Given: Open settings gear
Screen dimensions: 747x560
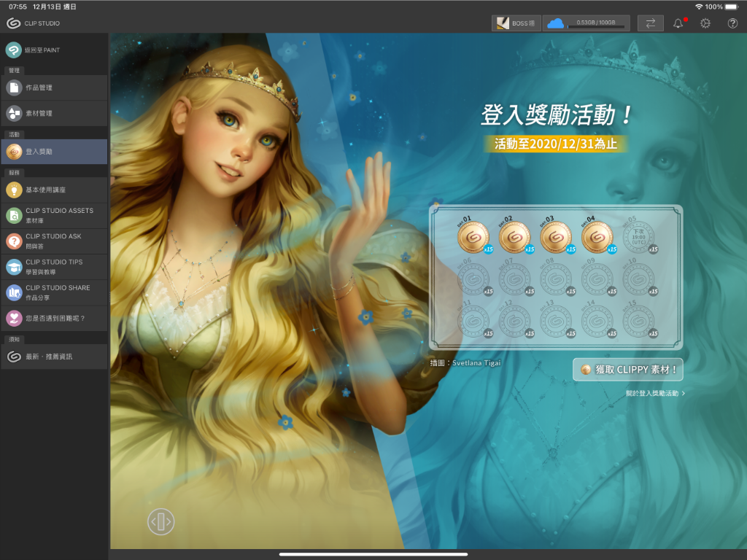Looking at the screenshot, I should (705, 23).
